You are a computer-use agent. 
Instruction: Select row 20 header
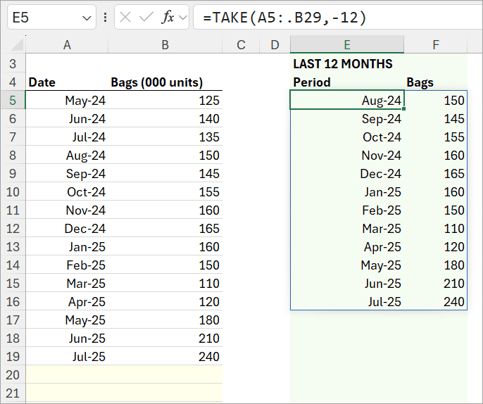(13, 375)
